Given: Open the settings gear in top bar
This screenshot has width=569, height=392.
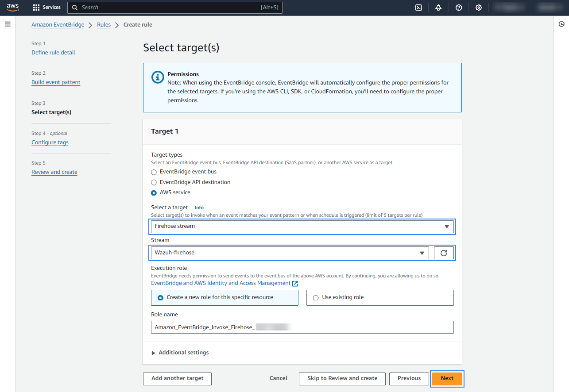Looking at the screenshot, I should click(479, 8).
